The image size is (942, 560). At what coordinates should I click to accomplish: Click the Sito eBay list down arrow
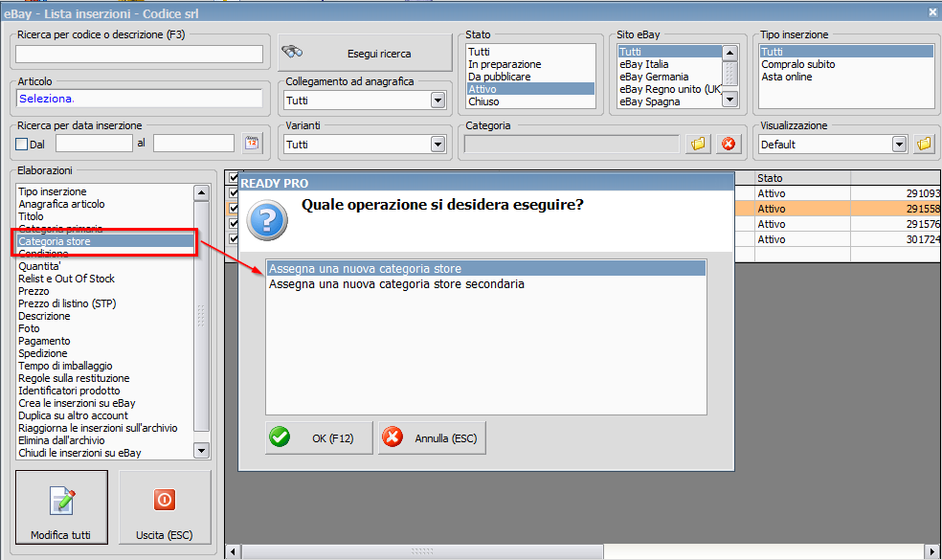pos(729,100)
